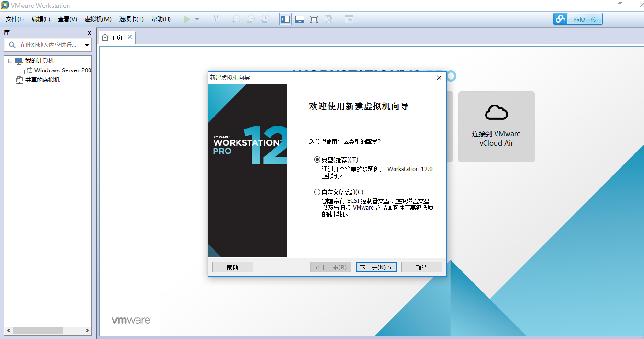Click the revert to snapshot icon

click(x=250, y=19)
